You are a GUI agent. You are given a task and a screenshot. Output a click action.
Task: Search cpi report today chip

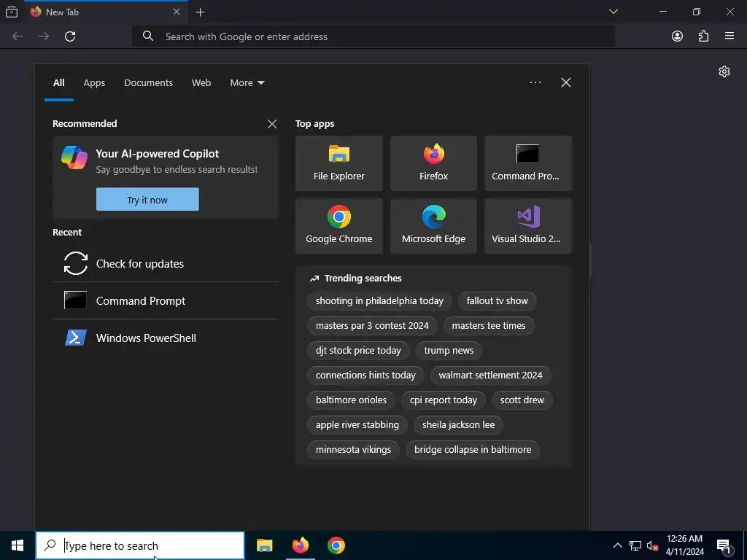point(443,400)
